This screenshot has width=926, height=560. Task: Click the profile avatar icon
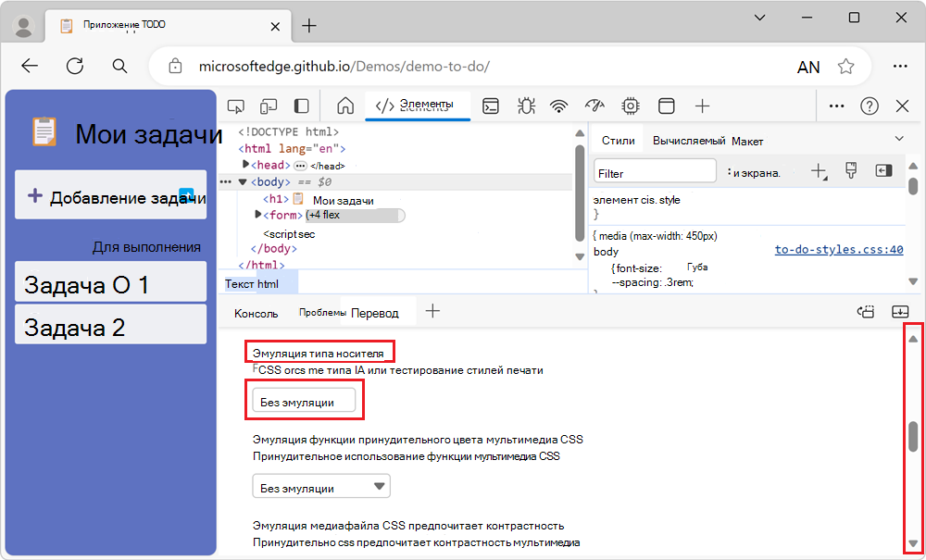[24, 27]
